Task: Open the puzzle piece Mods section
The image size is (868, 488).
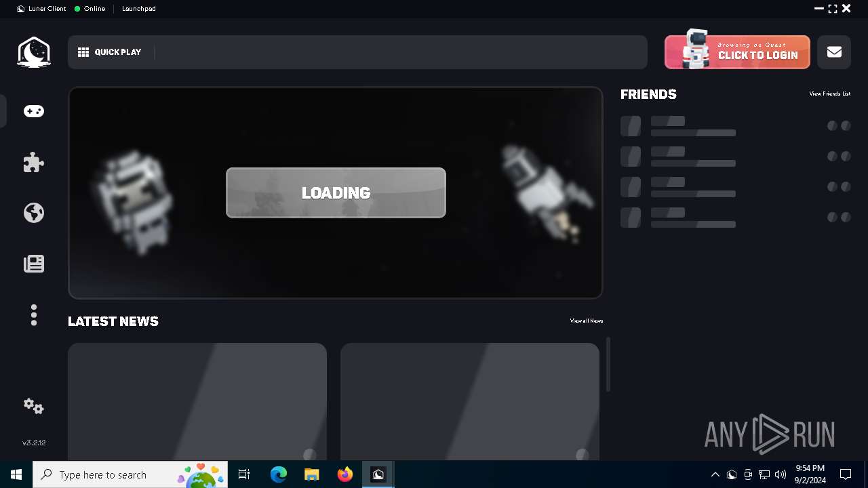Action: pyautogui.click(x=34, y=162)
